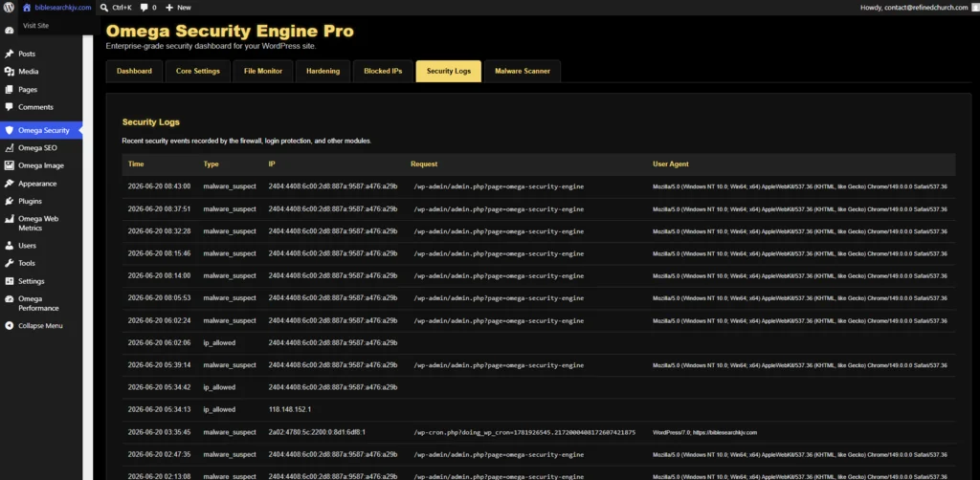Click the Settings sliders icon
The width and height of the screenshot is (980, 480).
(9, 281)
